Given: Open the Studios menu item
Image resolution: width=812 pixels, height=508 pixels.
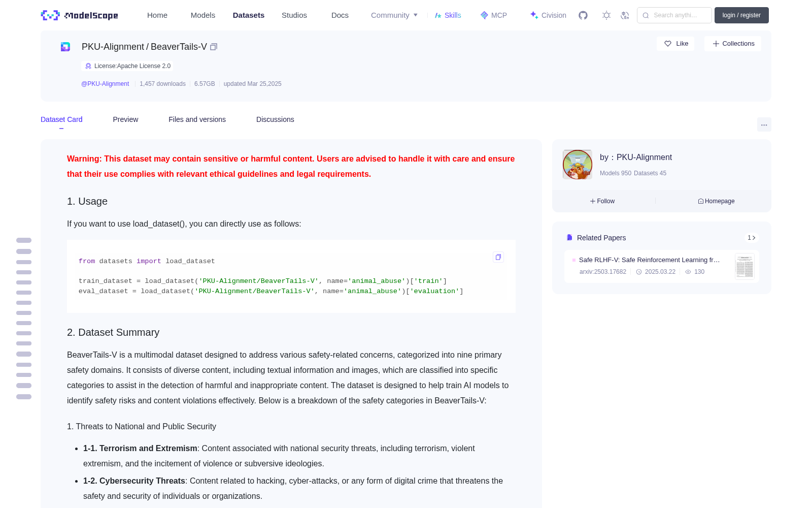Looking at the screenshot, I should coord(294,15).
